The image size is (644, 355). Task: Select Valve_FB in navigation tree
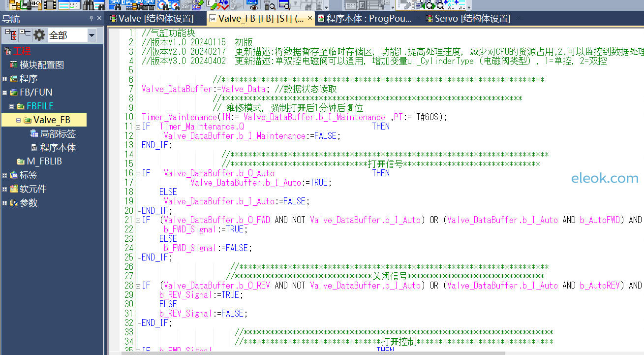52,120
